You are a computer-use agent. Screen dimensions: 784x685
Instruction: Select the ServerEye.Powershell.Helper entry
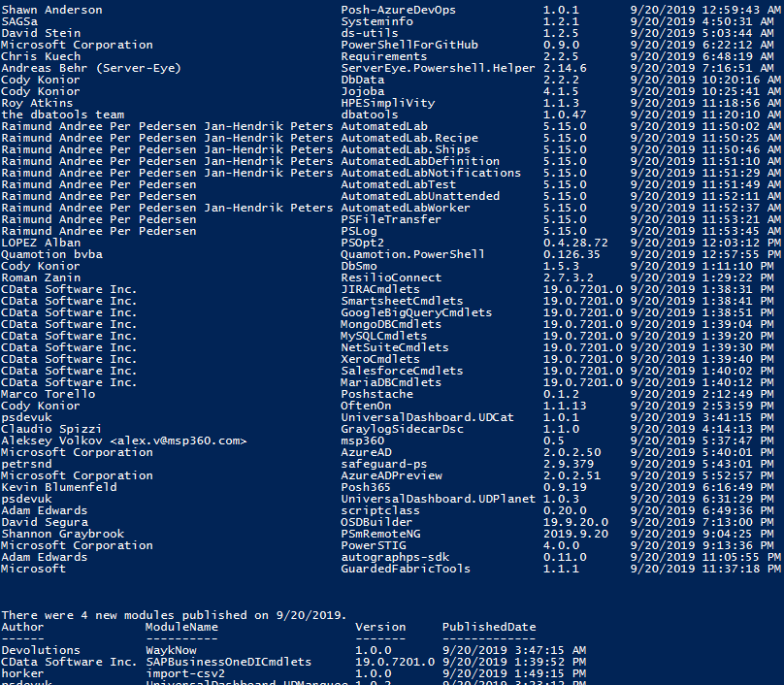[438, 68]
